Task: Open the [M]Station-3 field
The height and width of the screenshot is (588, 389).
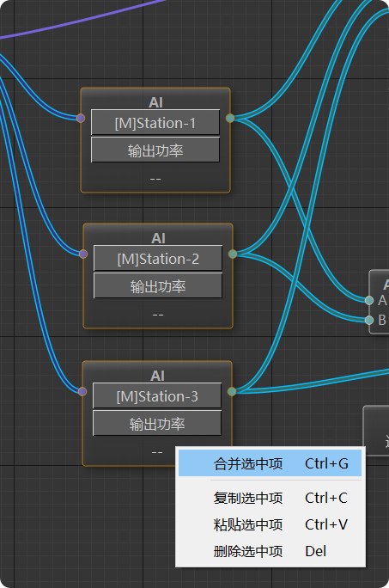Action: click(x=157, y=395)
